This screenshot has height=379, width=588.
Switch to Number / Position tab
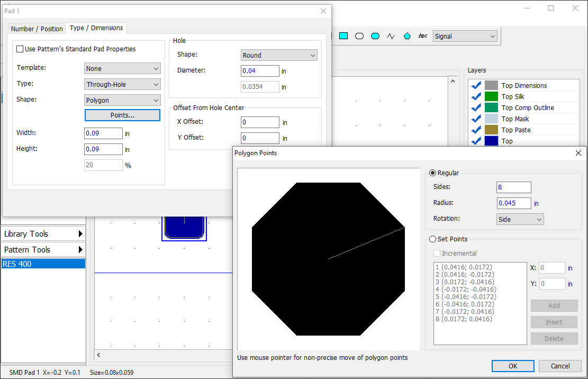point(37,29)
